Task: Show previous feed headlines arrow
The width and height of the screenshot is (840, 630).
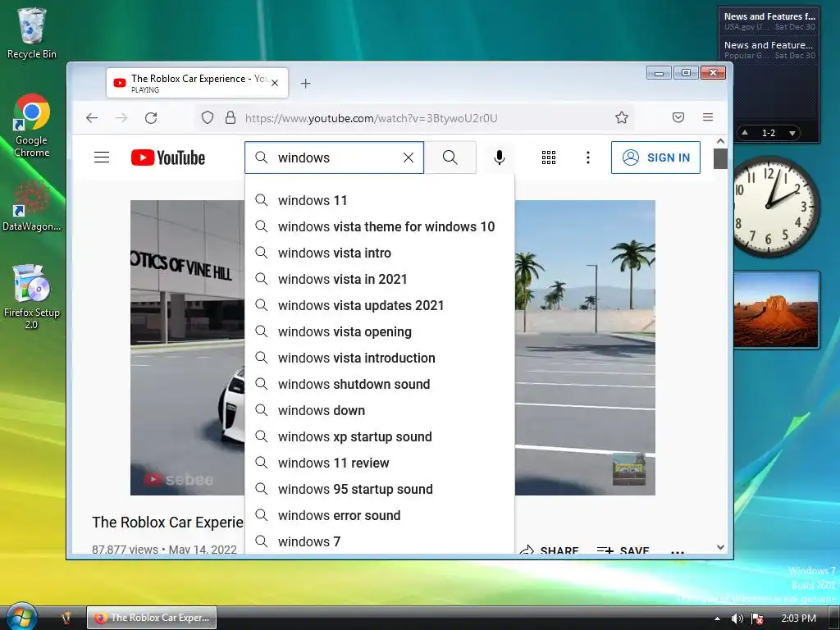Action: coord(745,132)
